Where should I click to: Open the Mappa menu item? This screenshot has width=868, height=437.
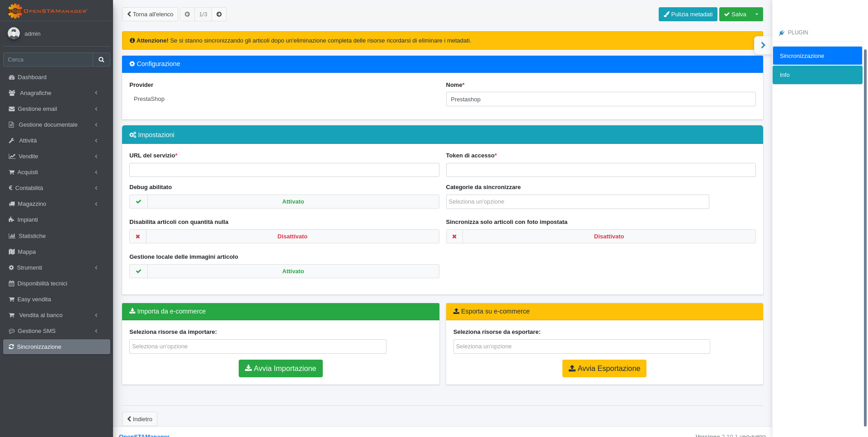coord(57,252)
